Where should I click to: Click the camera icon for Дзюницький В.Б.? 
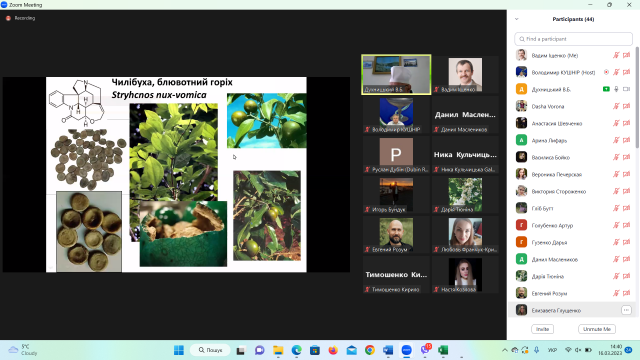(627, 89)
